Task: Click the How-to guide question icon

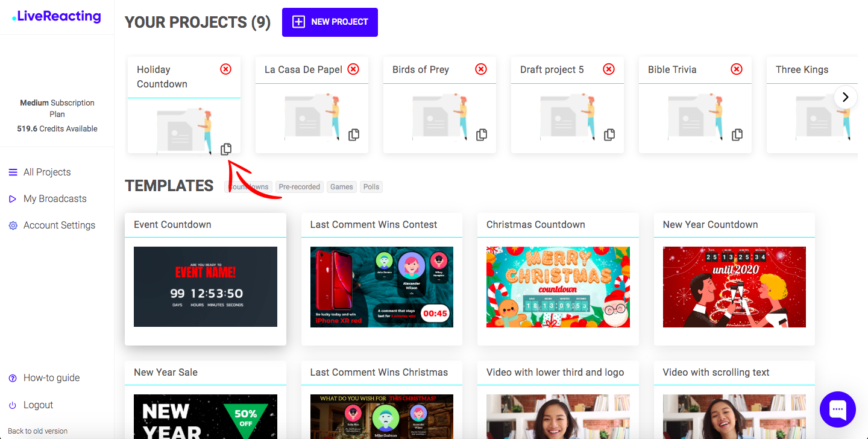Action: point(13,378)
